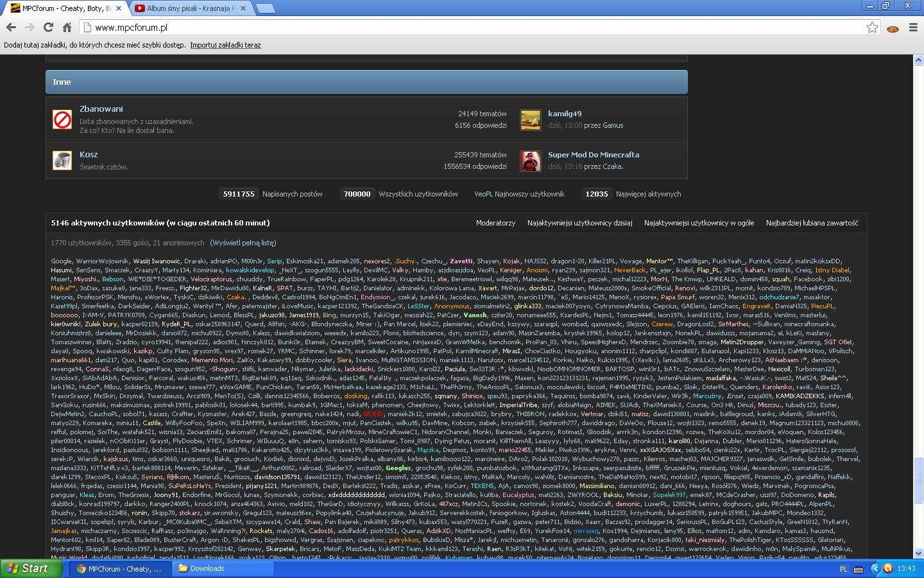Click the red ban icon for Zbanowani
Viewport: 924px width, 578px height.
pos(62,119)
